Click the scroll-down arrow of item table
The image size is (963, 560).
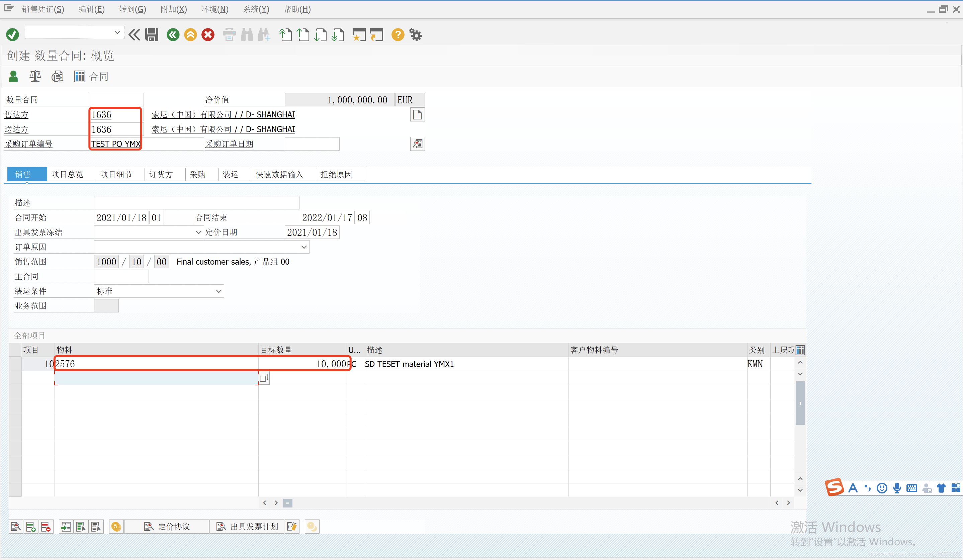coord(800,490)
